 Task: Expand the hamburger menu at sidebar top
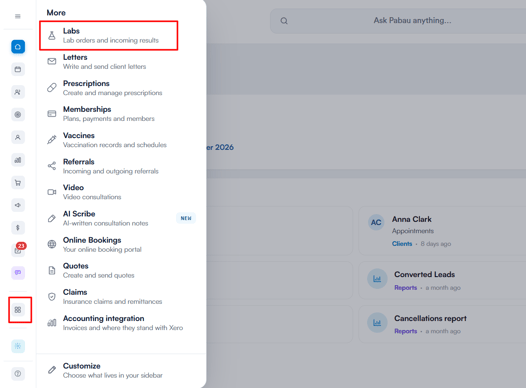tap(18, 16)
